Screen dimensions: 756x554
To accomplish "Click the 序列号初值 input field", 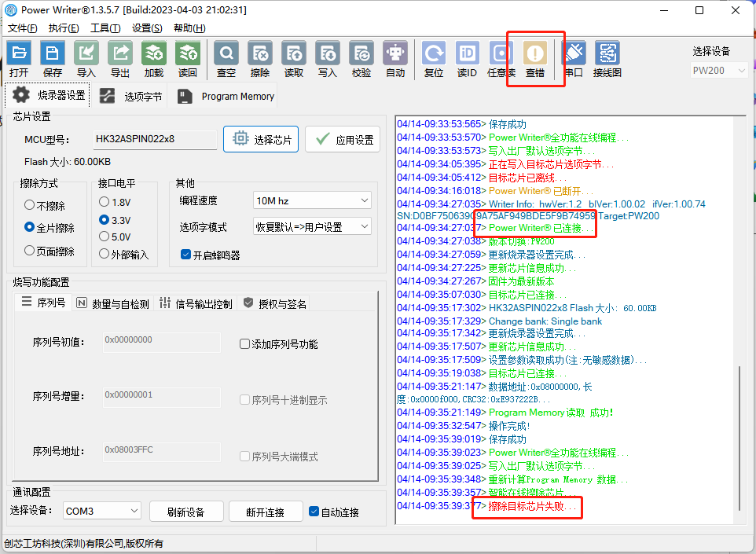I will 162,343.
